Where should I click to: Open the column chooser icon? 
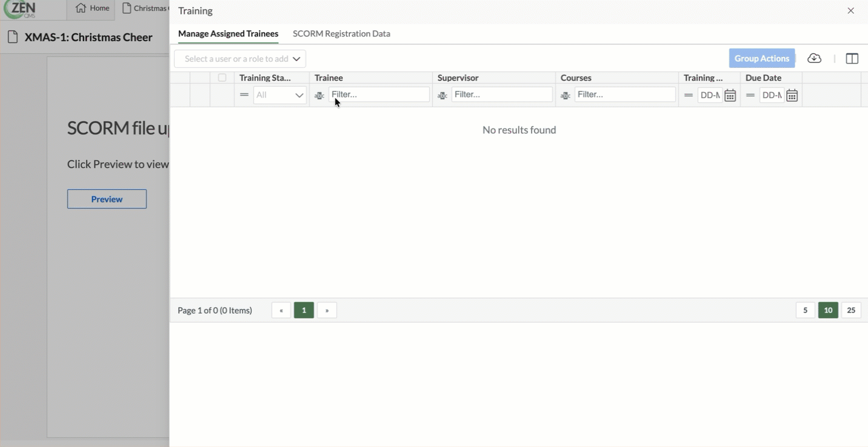pos(852,58)
